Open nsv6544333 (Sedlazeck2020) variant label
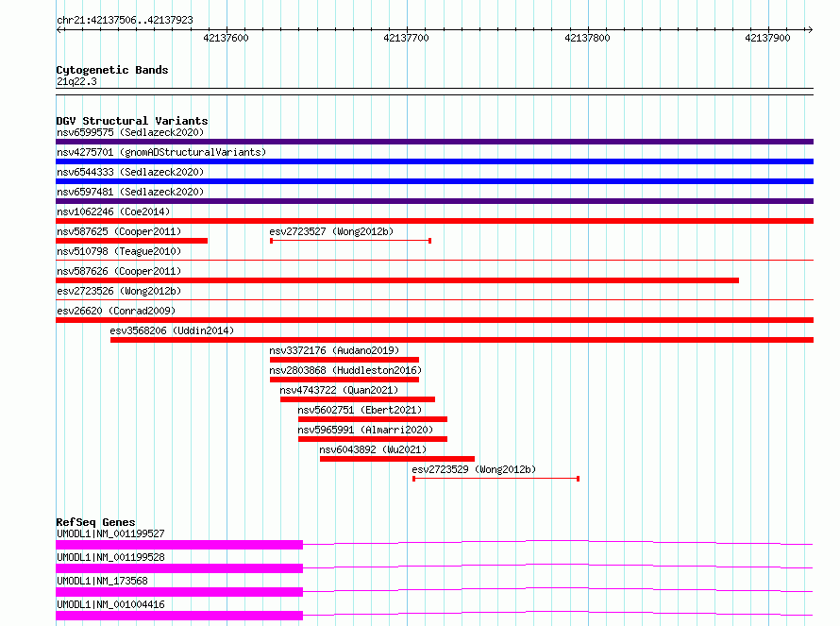This screenshot has width=840, height=626. pyautogui.click(x=130, y=172)
